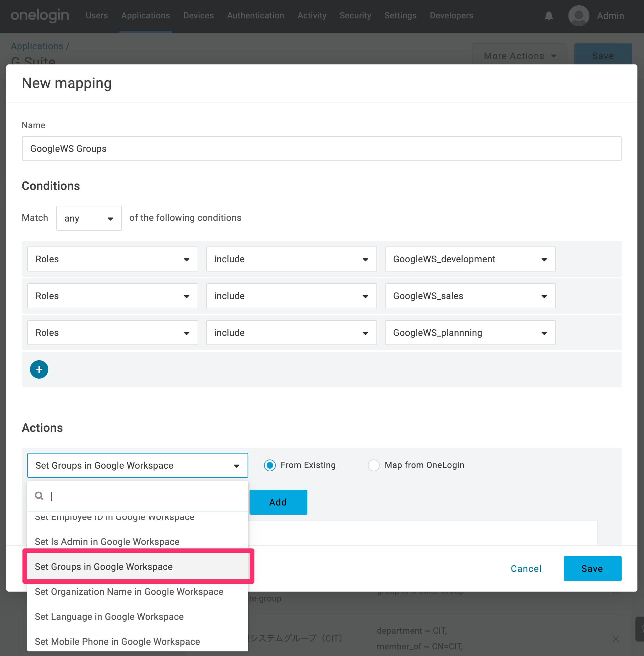Choose Set Language in Google Workspace

138,617
